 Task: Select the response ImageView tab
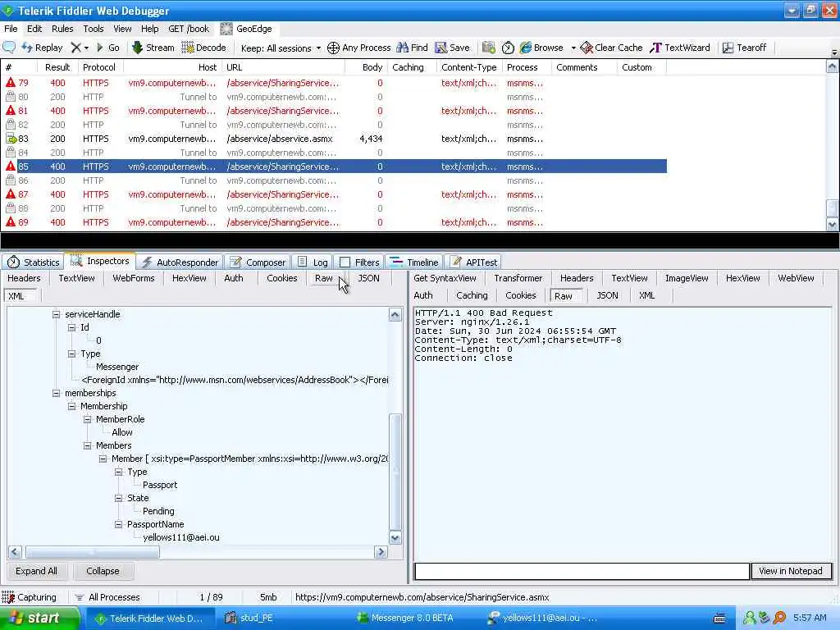coord(687,278)
